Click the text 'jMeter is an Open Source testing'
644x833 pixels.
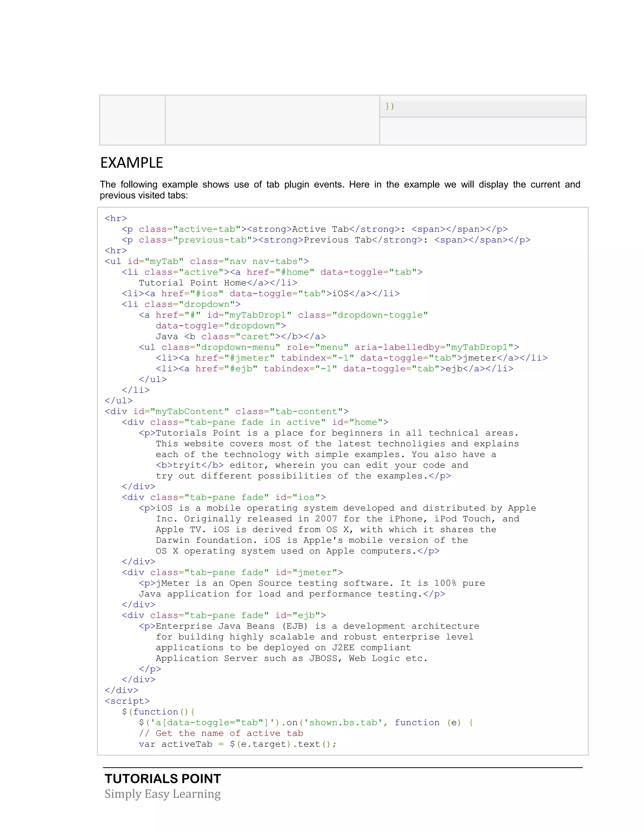247,583
